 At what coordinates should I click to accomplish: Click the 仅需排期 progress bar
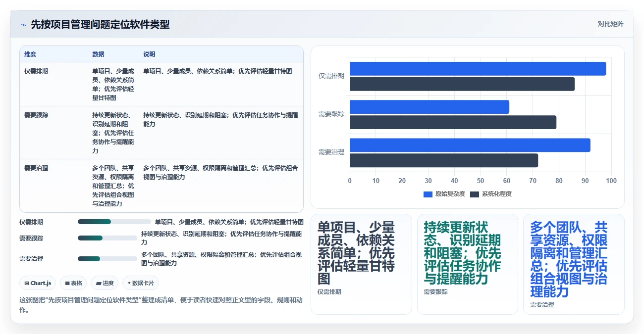114,222
